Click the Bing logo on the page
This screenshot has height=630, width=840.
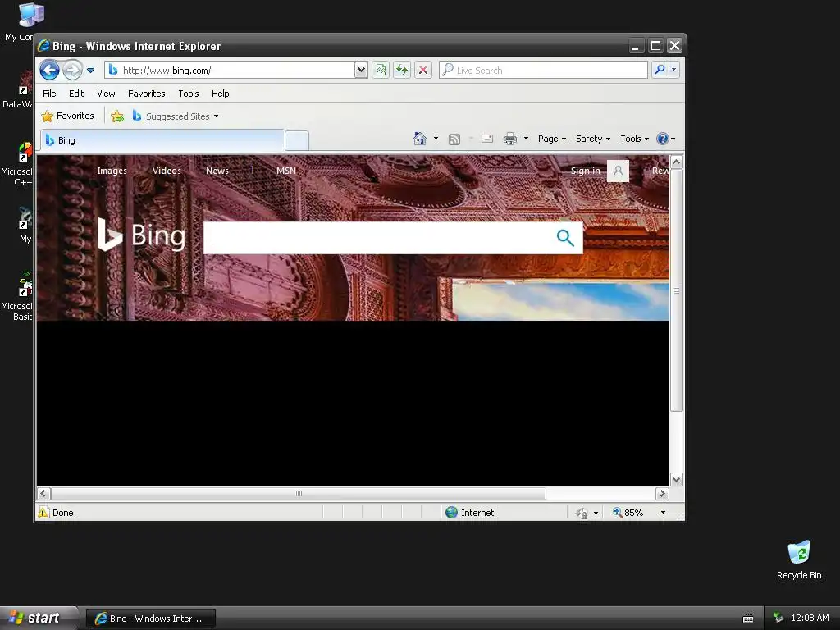coord(142,235)
